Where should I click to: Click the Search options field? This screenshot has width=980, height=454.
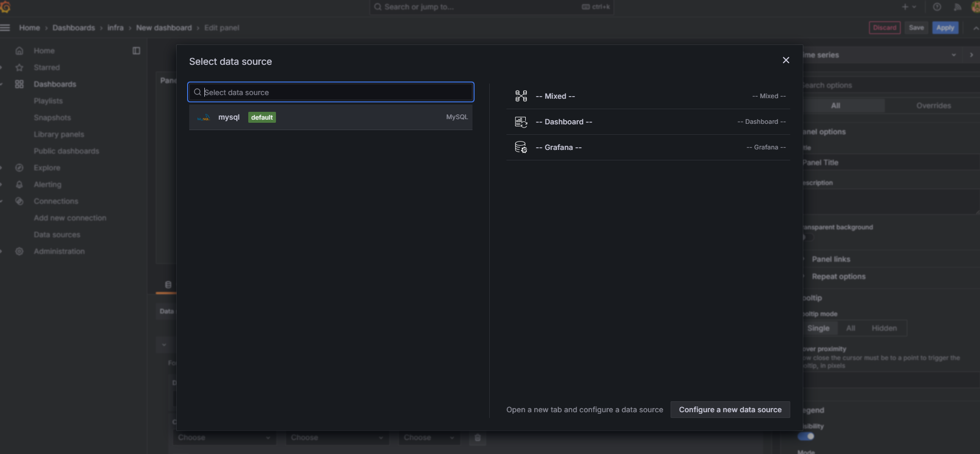coord(891,85)
